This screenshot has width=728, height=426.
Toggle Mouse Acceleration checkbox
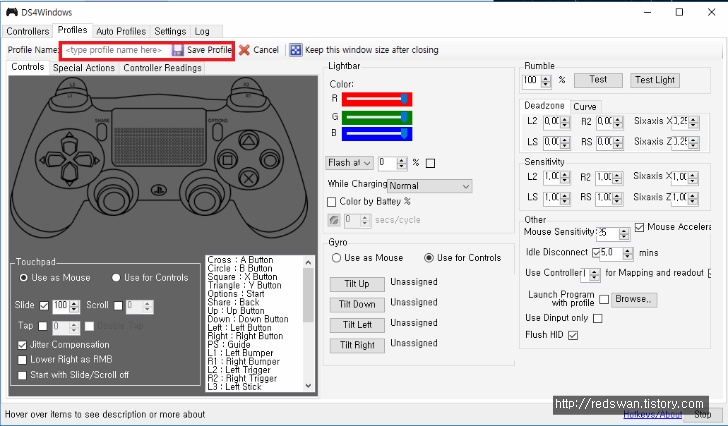pyautogui.click(x=639, y=227)
